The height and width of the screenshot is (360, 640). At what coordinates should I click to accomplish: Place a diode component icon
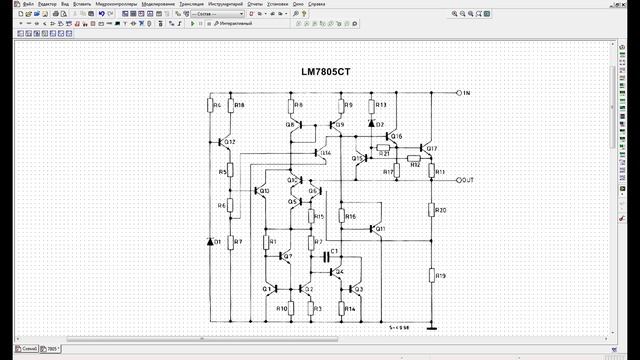coord(37,24)
